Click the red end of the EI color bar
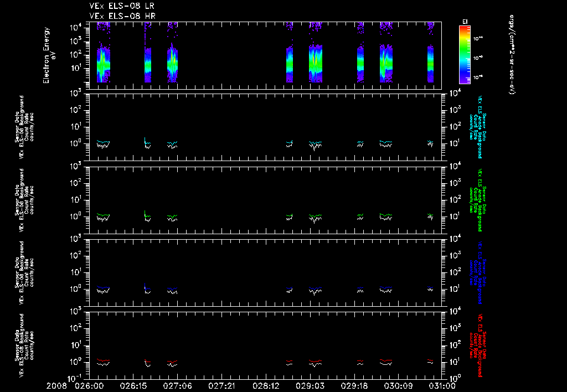 tap(465, 29)
